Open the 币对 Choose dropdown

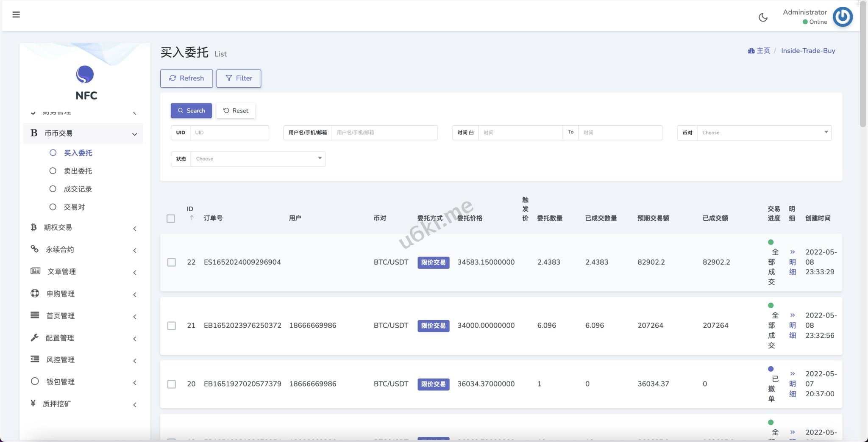coord(764,133)
